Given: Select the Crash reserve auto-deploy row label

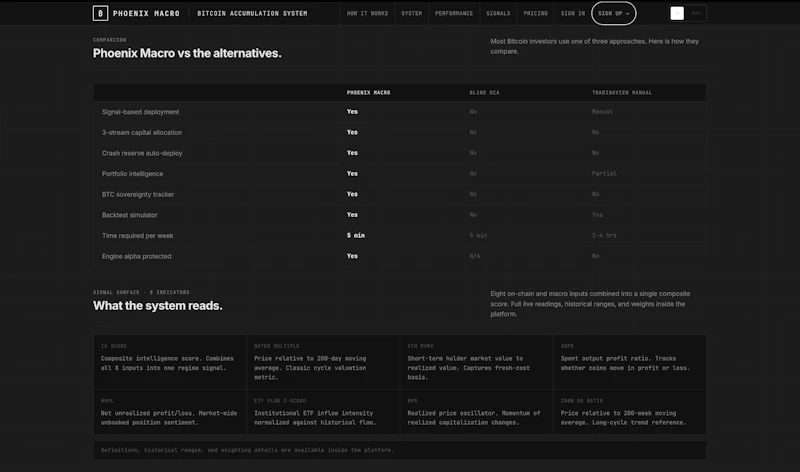Looking at the screenshot, I should point(142,153).
